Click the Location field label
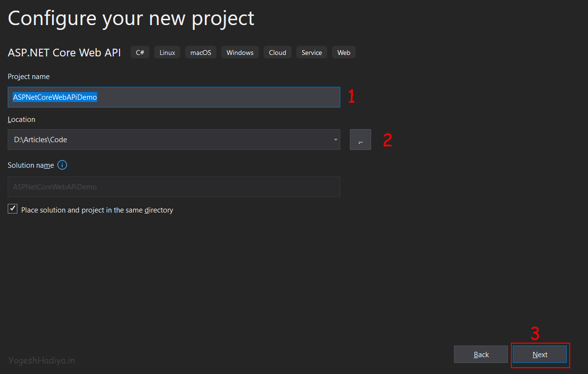588x374 pixels. pyautogui.click(x=21, y=120)
